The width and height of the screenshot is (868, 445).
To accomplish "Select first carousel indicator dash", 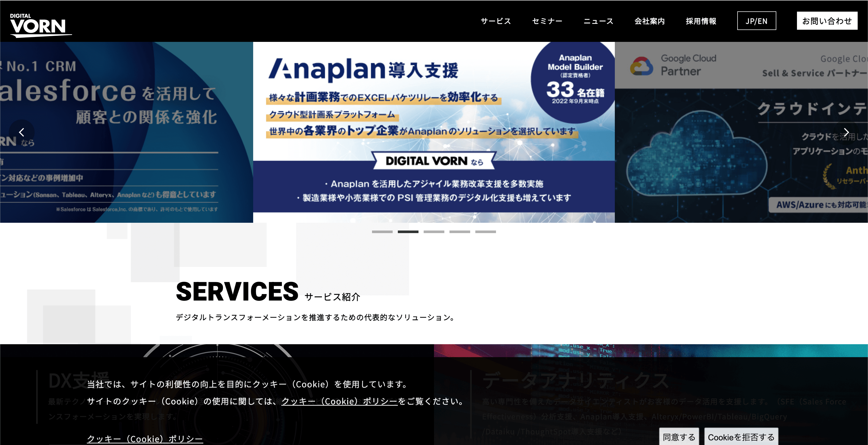I will click(x=382, y=232).
